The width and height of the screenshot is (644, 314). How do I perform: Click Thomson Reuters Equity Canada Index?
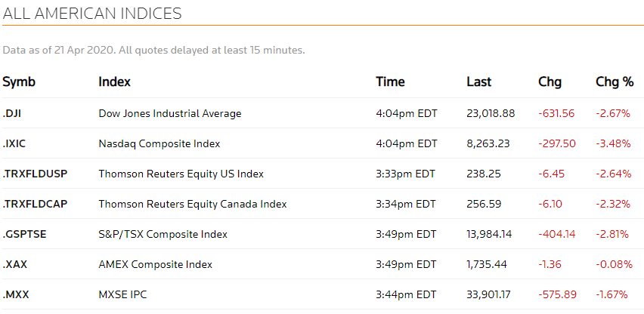pos(193,204)
